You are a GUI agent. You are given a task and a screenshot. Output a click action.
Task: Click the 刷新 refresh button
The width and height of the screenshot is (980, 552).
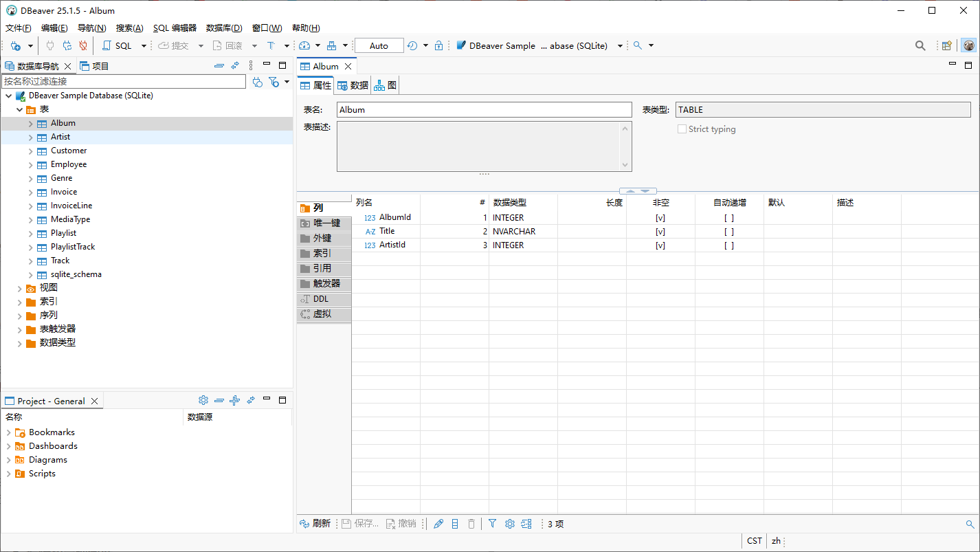[315, 524]
